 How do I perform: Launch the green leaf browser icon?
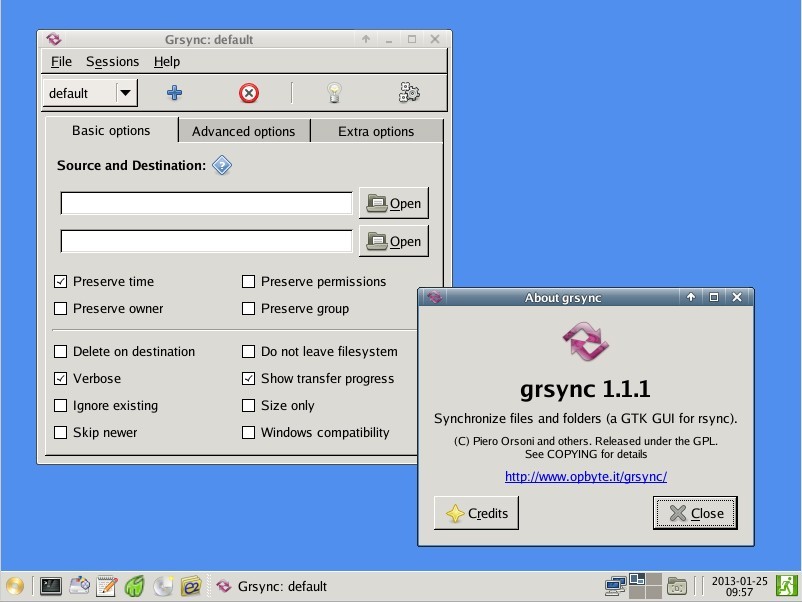[x=135, y=586]
